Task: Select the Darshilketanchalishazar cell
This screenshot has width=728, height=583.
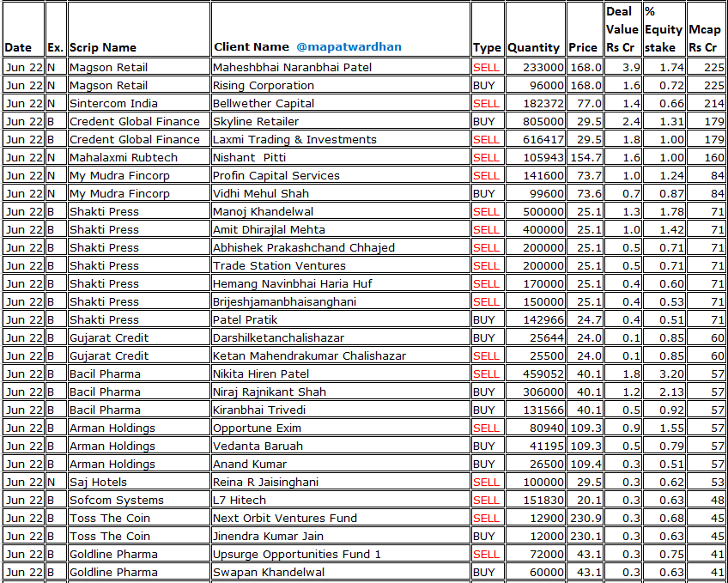Action: pos(340,338)
